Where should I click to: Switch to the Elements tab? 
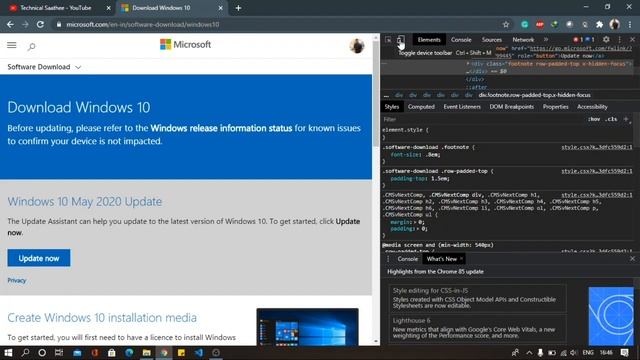coord(429,40)
